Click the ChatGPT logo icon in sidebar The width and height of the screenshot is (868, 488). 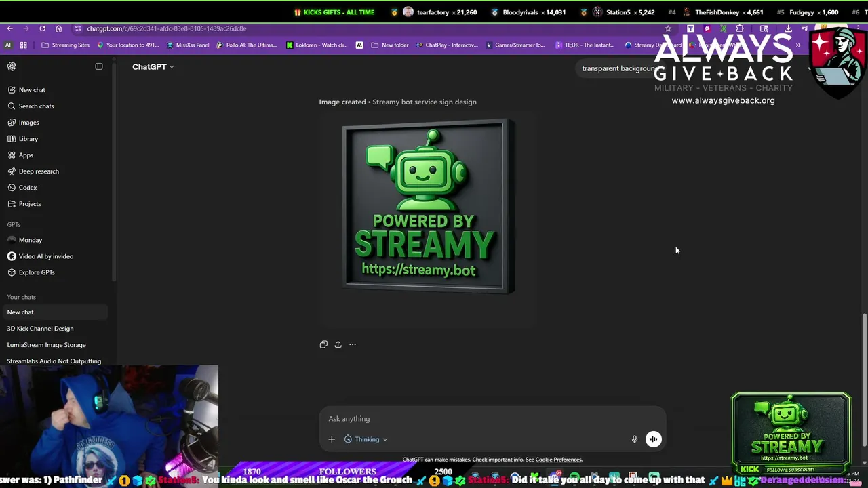click(12, 66)
